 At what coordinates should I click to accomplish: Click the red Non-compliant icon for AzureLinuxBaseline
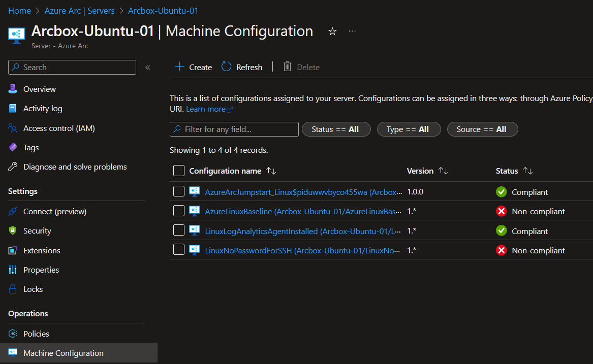click(501, 211)
